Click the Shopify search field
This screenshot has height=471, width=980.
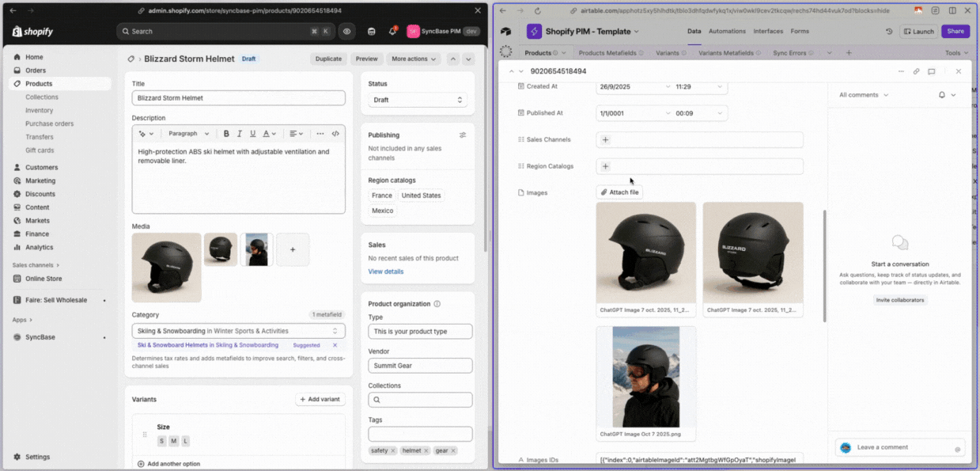225,32
